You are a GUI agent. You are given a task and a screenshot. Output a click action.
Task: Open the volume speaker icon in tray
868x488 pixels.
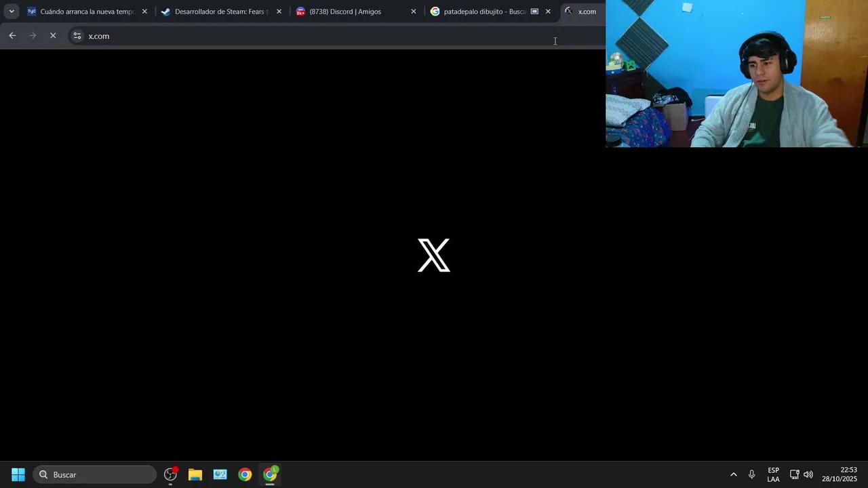(x=808, y=474)
